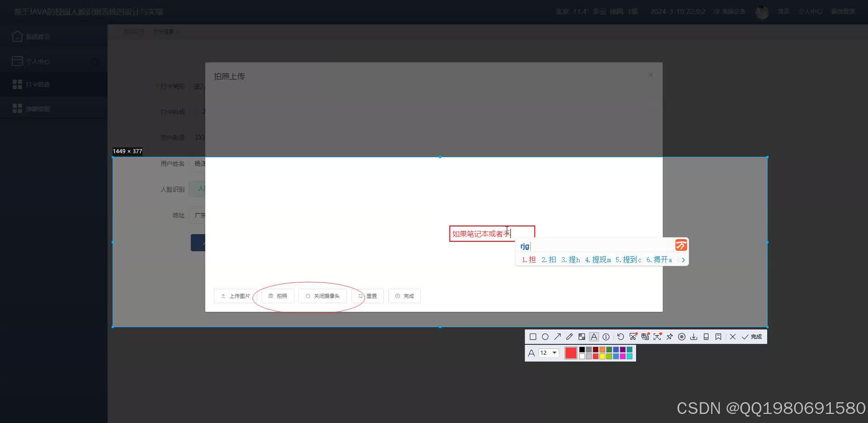
Task: Select the ellipse annotation tool
Action: click(x=545, y=337)
